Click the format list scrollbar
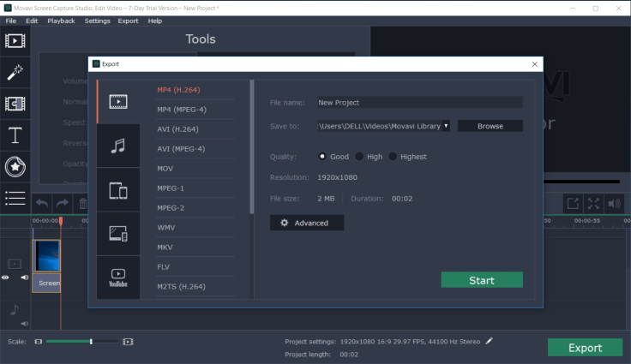This screenshot has height=364, width=631. (x=252, y=146)
